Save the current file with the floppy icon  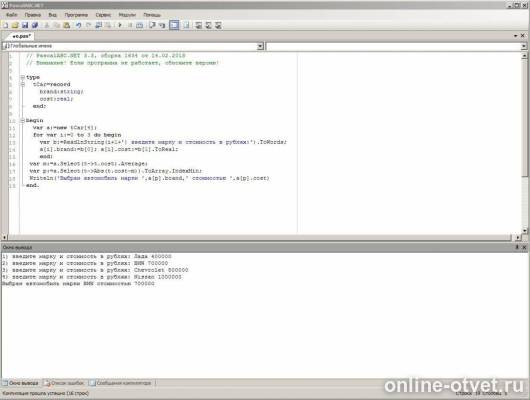click(x=25, y=25)
